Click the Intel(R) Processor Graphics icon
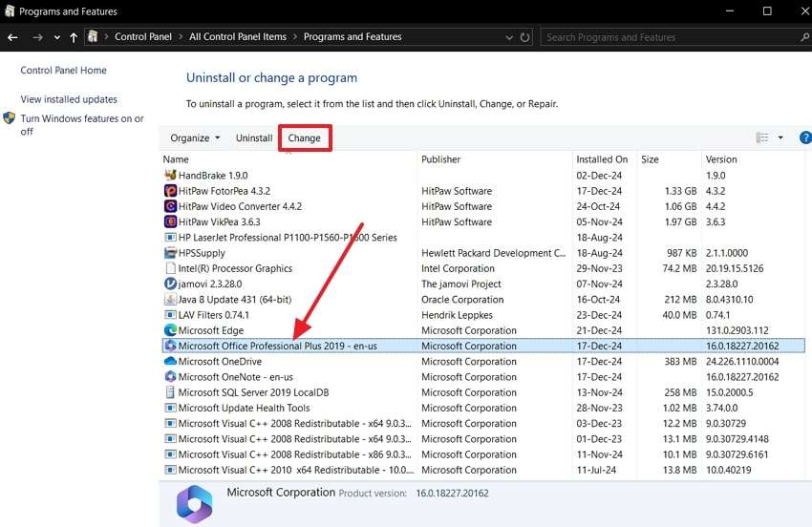 click(170, 268)
